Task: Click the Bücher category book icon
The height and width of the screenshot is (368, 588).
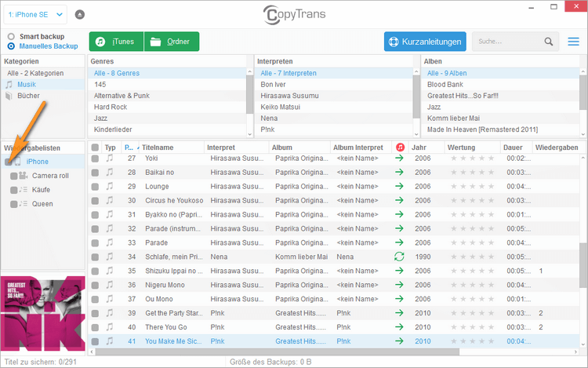Action: 9,96
